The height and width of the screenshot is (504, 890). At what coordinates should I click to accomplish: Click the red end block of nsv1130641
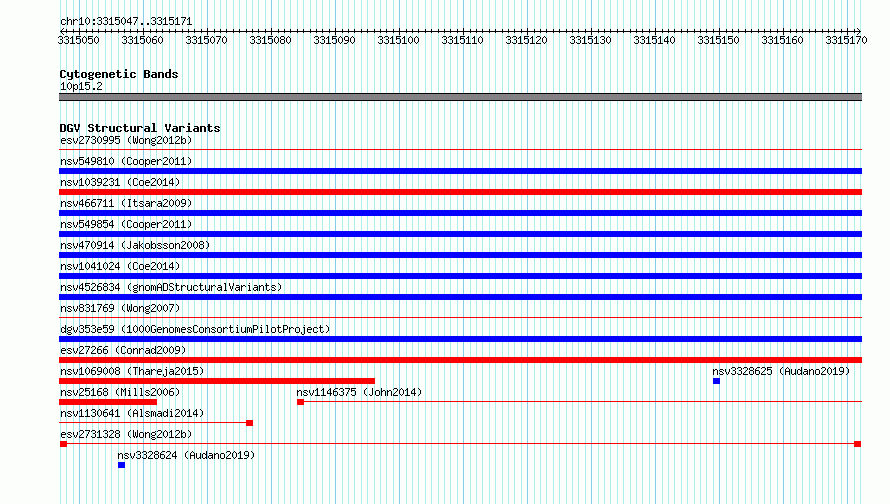click(x=249, y=423)
